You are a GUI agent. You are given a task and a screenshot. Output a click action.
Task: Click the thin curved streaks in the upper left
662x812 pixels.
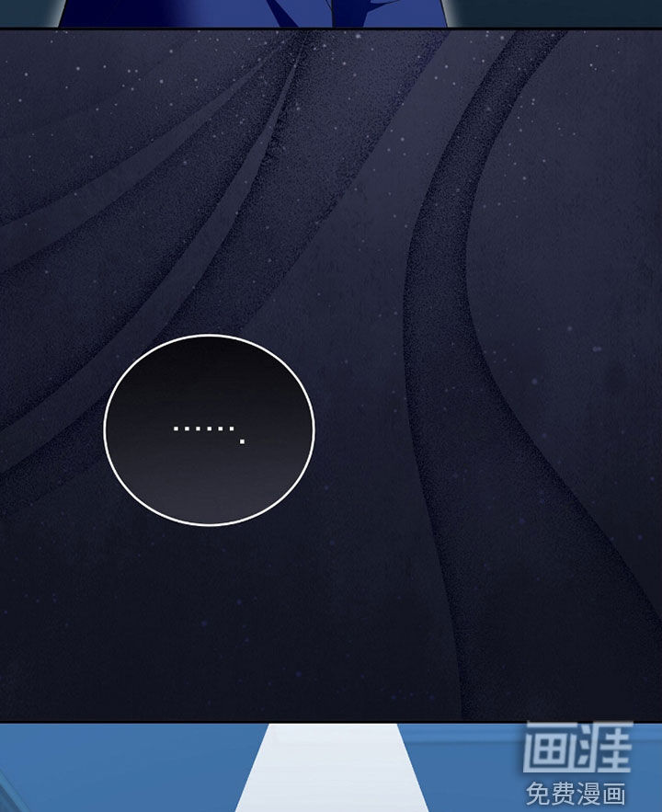184,184
